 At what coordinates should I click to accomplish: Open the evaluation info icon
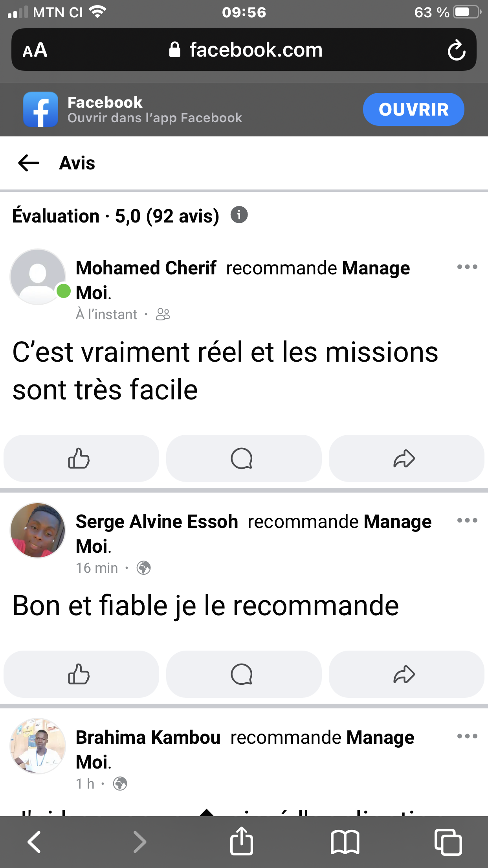click(x=239, y=215)
